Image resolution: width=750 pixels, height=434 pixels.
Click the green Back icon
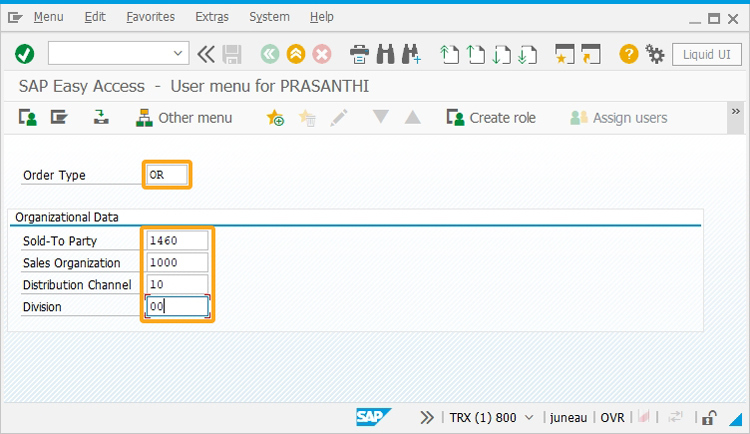(270, 54)
